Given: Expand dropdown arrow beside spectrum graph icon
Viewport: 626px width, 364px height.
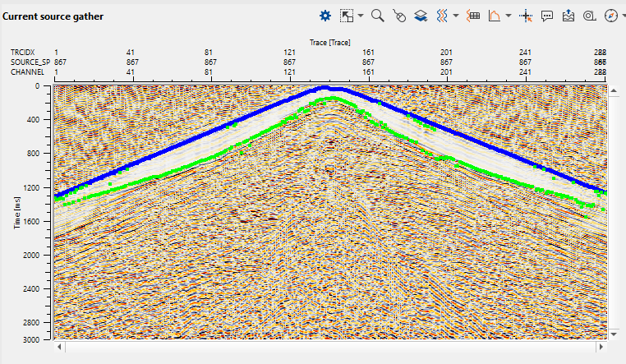Looking at the screenshot, I should [x=508, y=16].
